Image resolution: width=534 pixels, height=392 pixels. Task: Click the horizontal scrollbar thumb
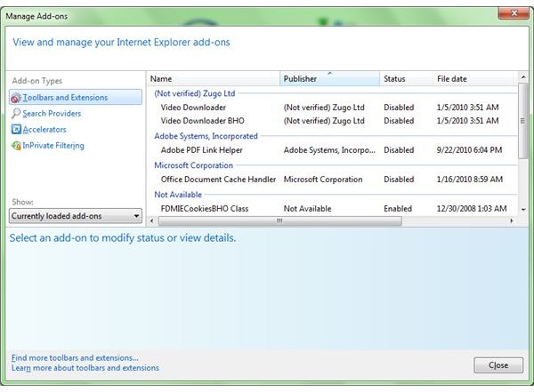pyautogui.click(x=280, y=220)
